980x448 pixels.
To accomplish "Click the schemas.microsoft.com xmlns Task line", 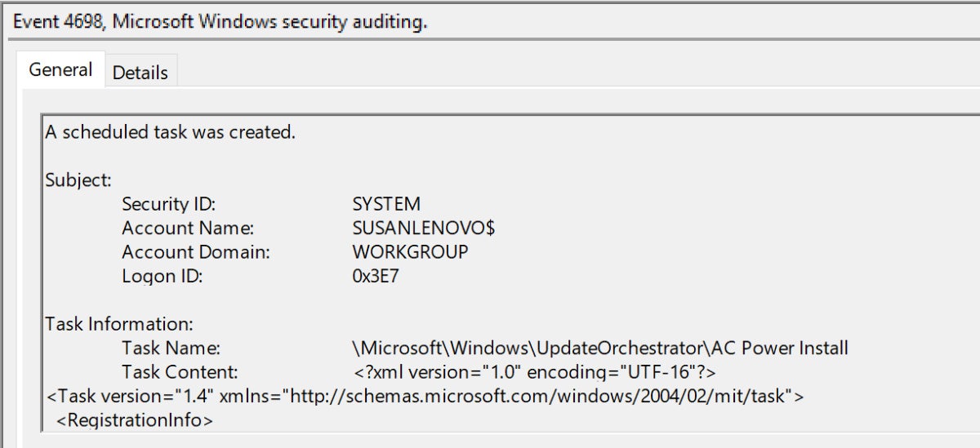I will tap(425, 397).
